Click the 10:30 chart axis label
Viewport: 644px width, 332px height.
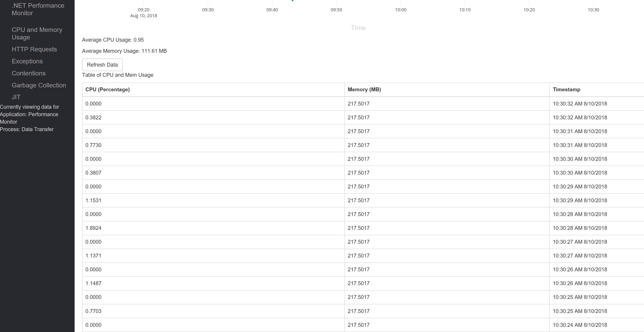(x=593, y=10)
